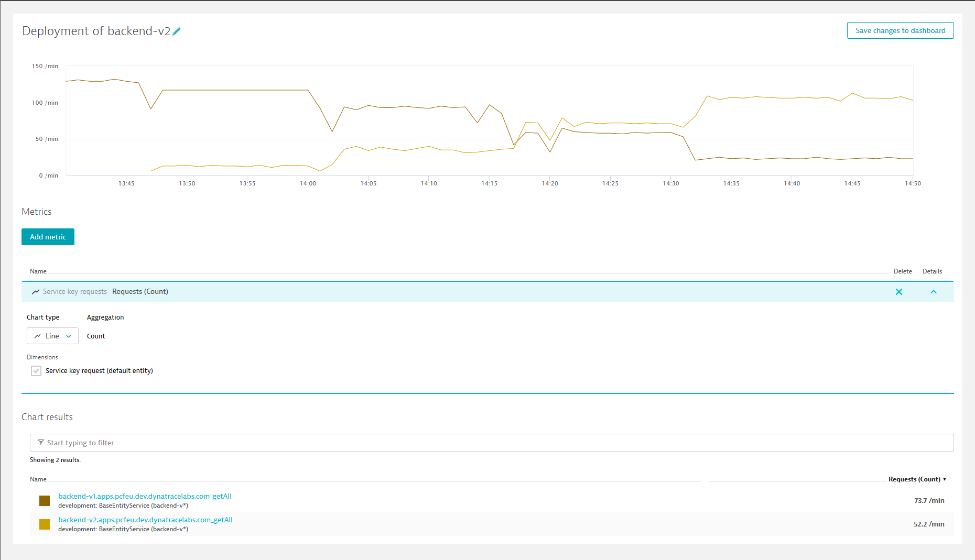Viewport: 975px width, 560px height.
Task: Click the X icon to delete the metric
Action: click(899, 292)
